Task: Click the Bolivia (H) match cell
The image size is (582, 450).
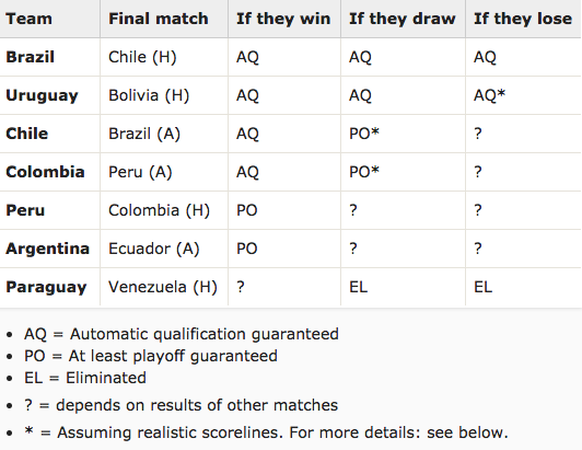Action: tap(149, 95)
